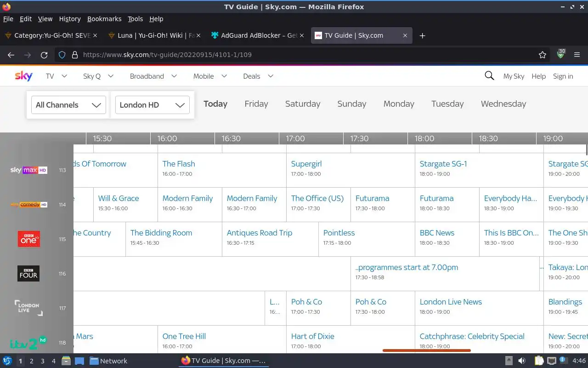Open the History menu
The width and height of the screenshot is (588, 368).
70,19
